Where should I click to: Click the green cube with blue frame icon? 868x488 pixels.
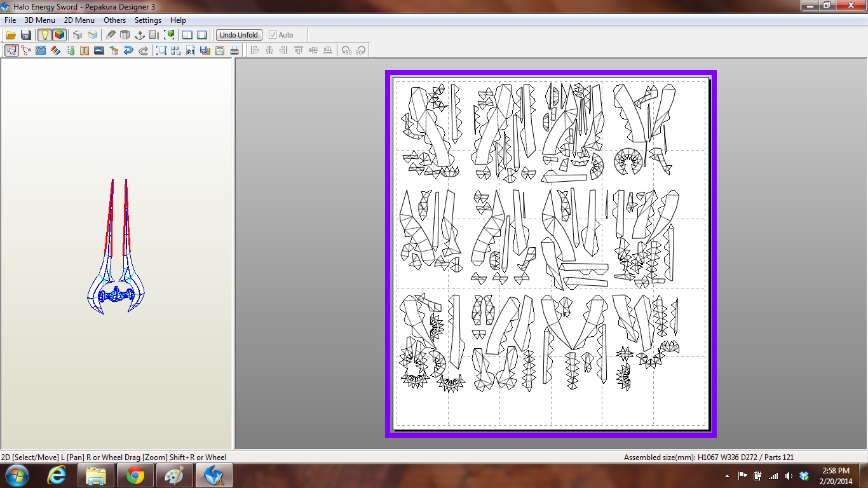coord(170,35)
